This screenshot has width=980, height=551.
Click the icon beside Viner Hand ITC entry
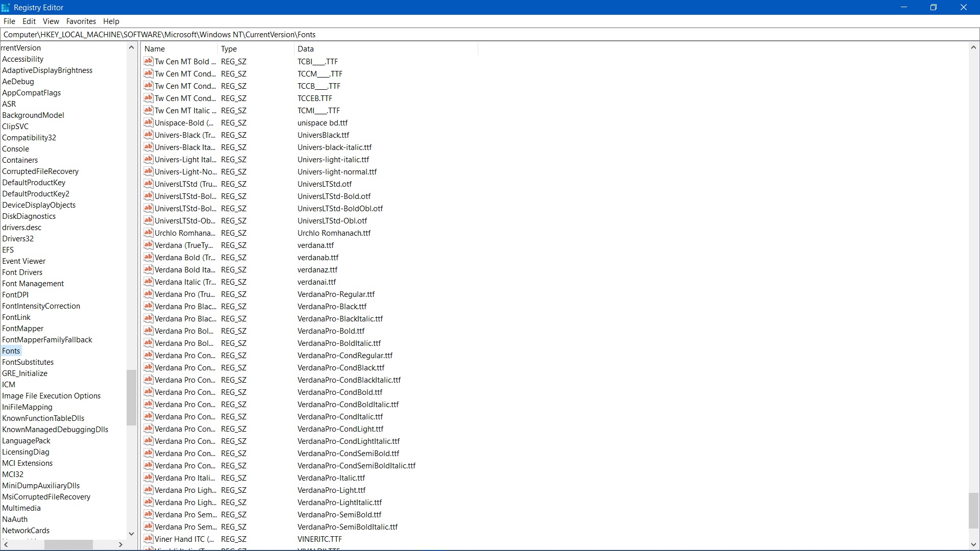click(x=149, y=539)
